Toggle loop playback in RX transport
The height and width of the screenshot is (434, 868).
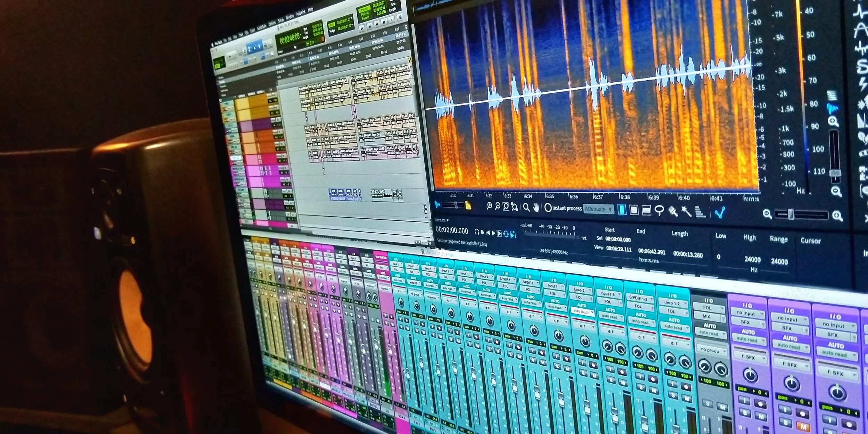click(x=506, y=234)
